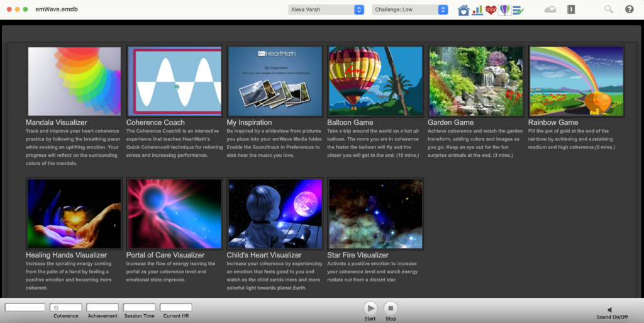Screen dimensions: 644x323
Task: Click the Balloon Game title
Action: tap(350, 122)
